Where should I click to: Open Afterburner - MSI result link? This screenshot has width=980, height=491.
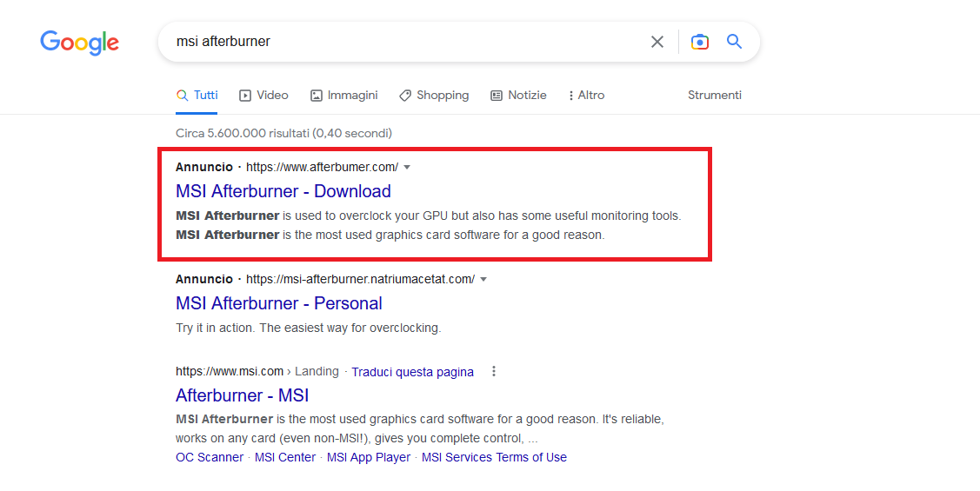point(242,395)
